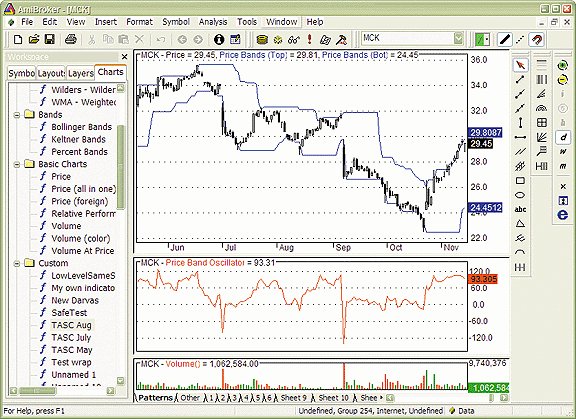Click the glasses-shaped explore icon in toolbar

(294, 39)
